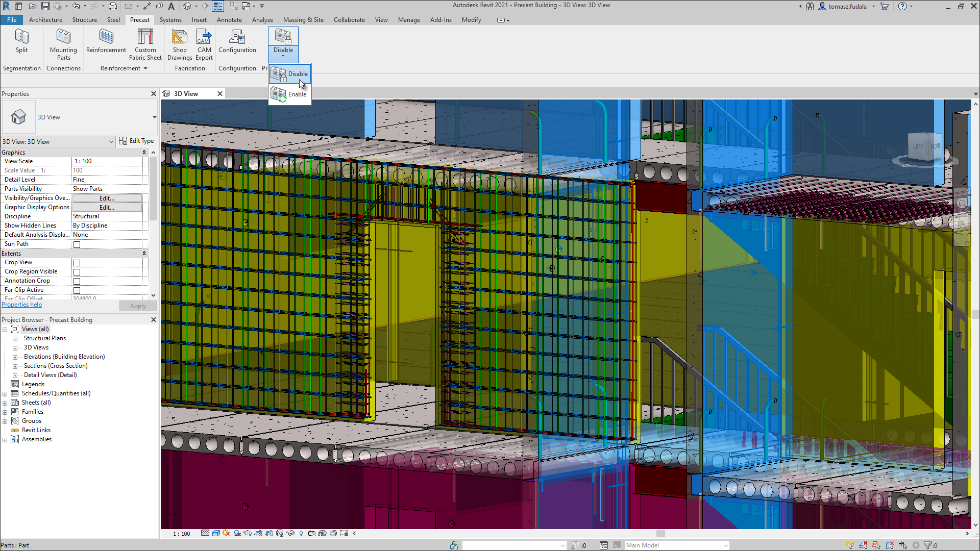Toggle Thin Lines in quick access toolbar
The width and height of the screenshot is (980, 551).
pyautogui.click(x=218, y=6)
